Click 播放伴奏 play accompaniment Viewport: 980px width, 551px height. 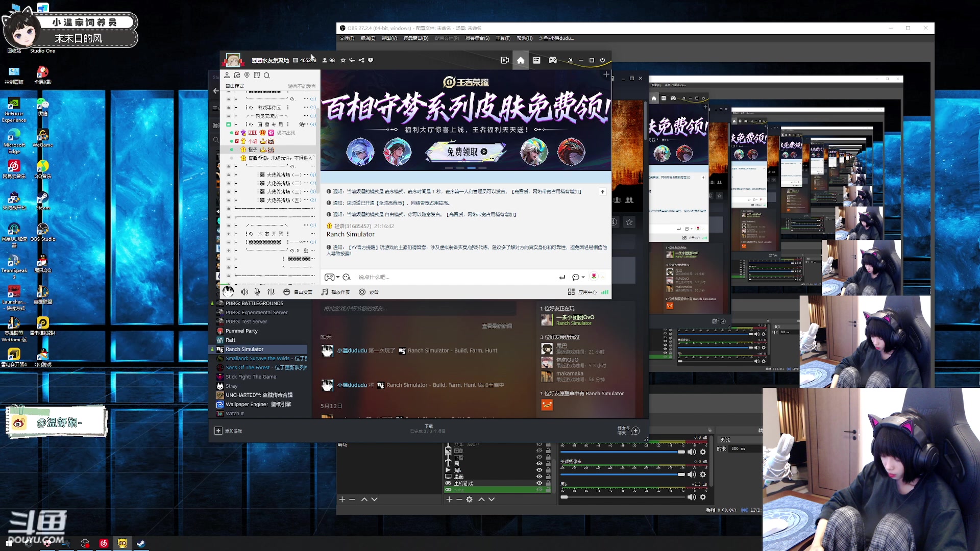(x=335, y=292)
